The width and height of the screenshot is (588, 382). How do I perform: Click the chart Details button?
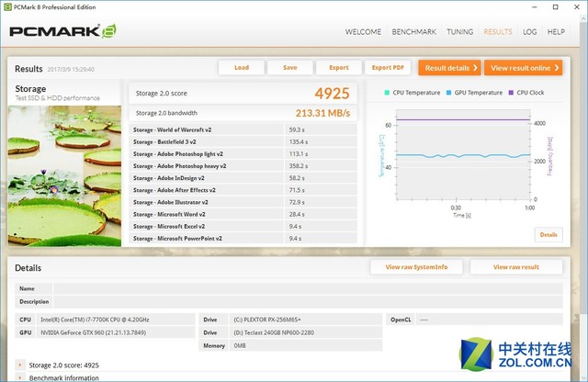click(548, 235)
